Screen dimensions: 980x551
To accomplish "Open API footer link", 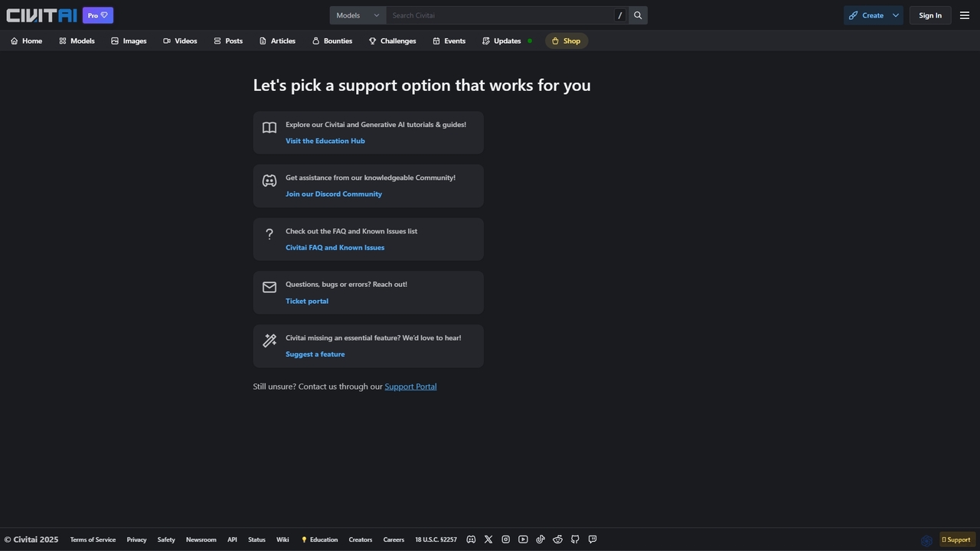I will pos(232,540).
